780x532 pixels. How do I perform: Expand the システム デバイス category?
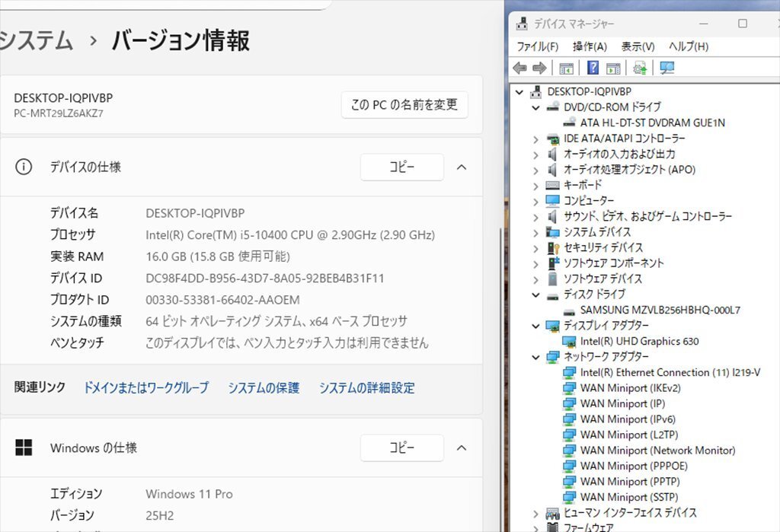[x=536, y=232]
